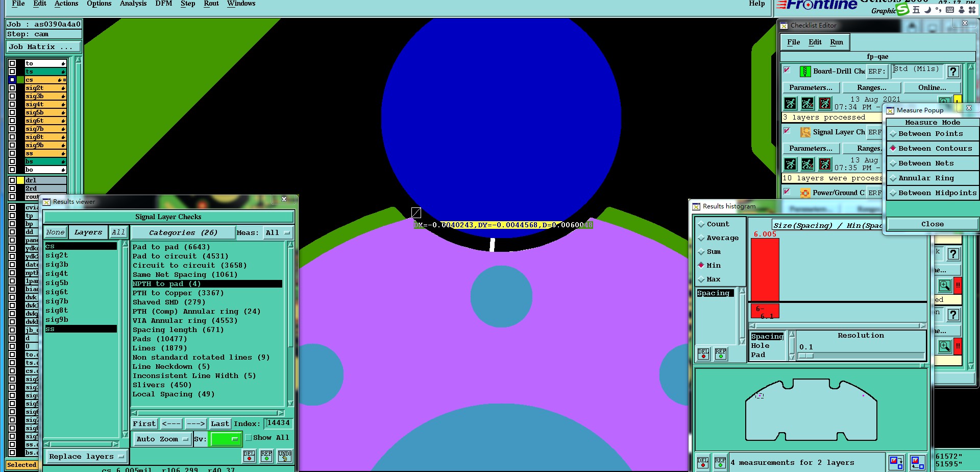Open the Rout menu

pos(211,4)
